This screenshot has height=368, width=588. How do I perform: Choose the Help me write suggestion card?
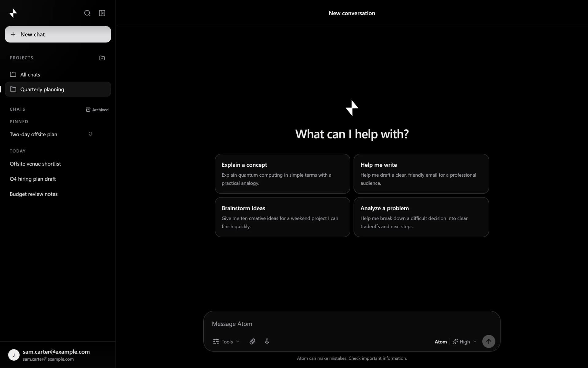pos(421,174)
